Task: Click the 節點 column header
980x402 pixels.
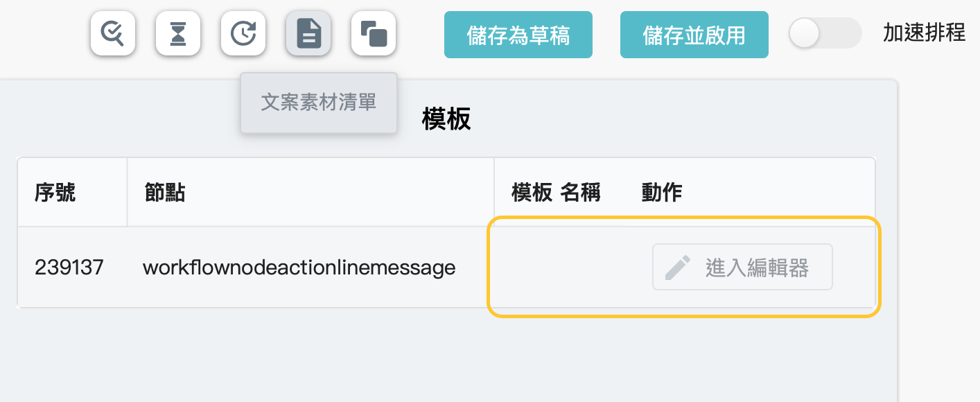Action: 165,193
